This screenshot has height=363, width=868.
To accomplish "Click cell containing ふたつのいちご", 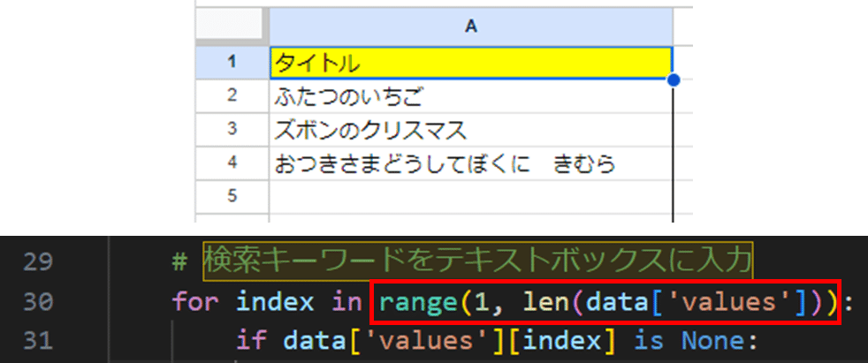I will click(x=471, y=96).
